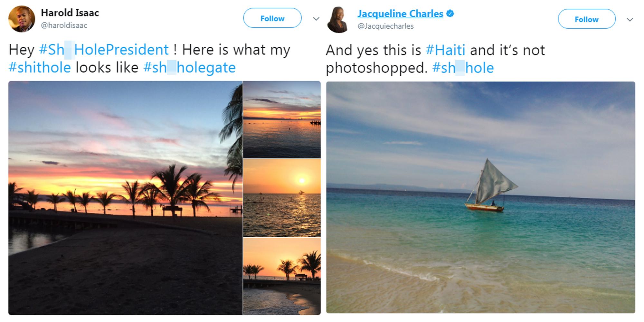The height and width of the screenshot is (322, 644).
Task: Click @Jacquiecharles's handle text
Action: 385,26
